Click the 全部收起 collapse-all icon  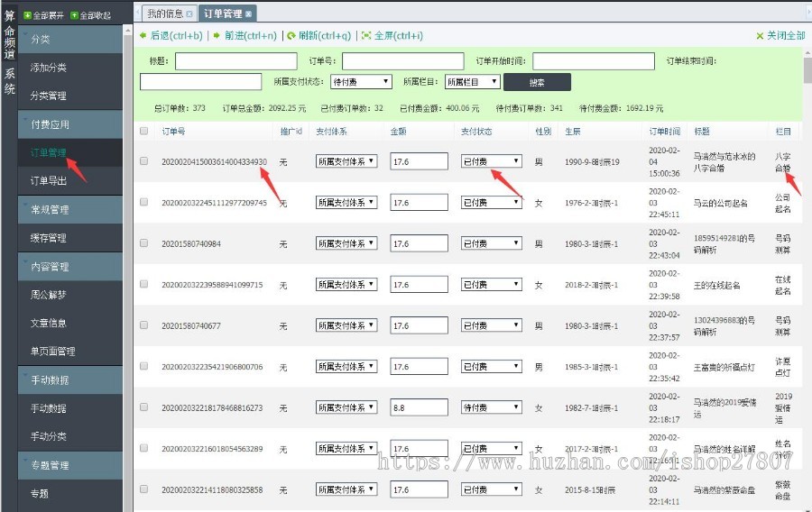point(74,15)
